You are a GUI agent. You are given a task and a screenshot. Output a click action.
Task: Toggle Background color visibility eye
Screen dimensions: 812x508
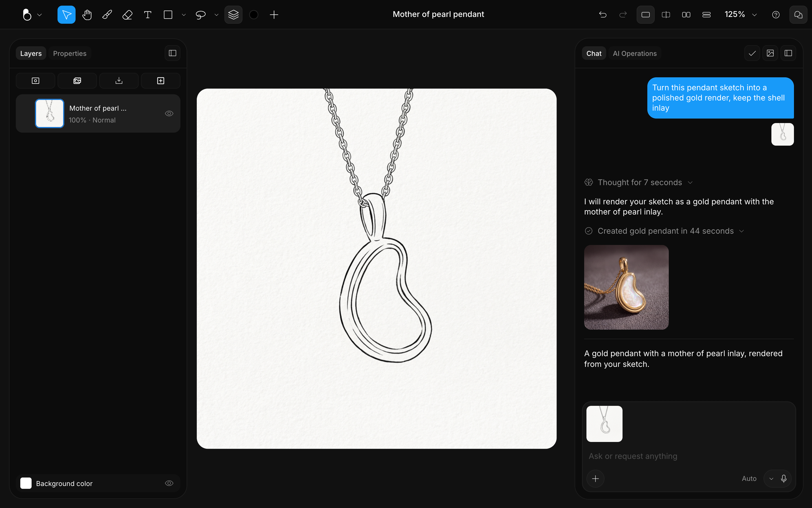click(169, 483)
